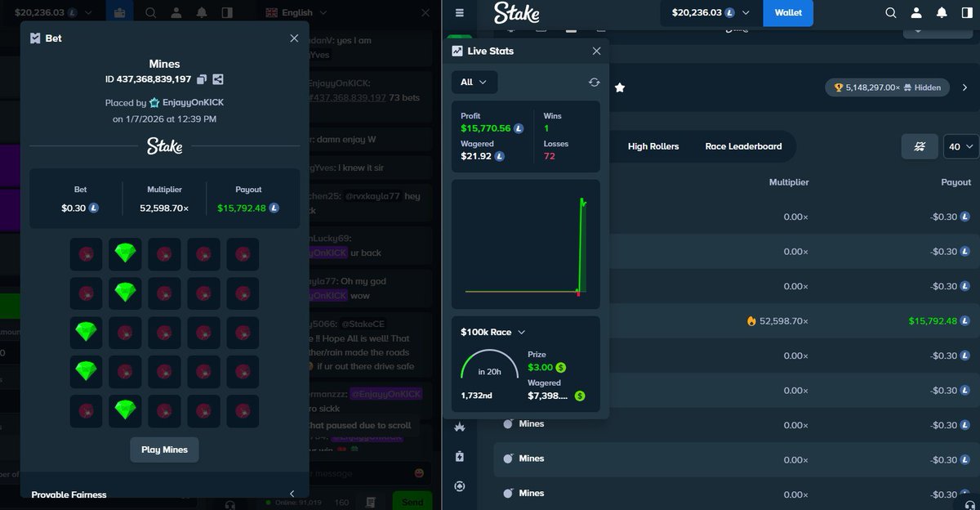Screen dimensions: 980x510
Task: Reset Live Stats with the refresh icon
Action: pyautogui.click(x=594, y=83)
